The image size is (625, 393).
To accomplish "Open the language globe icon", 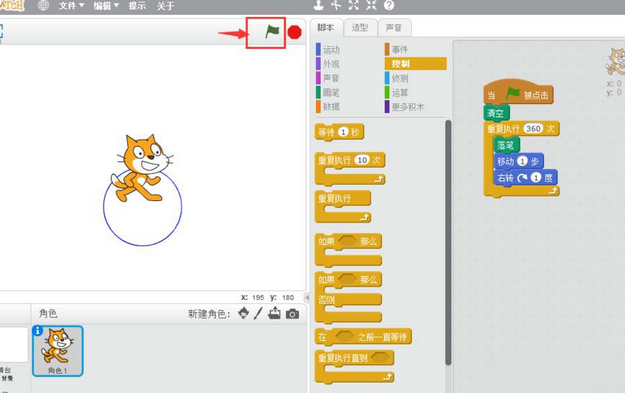I will 43,5.
